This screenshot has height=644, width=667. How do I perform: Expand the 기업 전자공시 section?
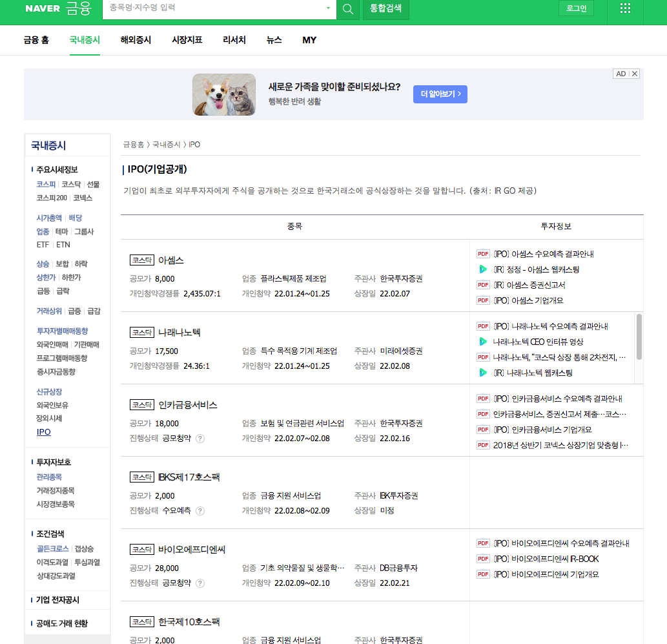(57, 600)
